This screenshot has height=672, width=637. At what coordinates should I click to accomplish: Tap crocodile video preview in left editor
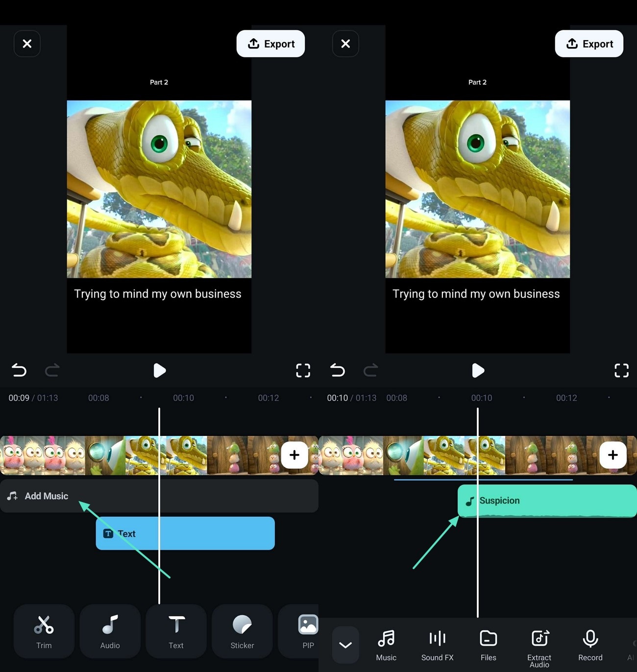(159, 189)
